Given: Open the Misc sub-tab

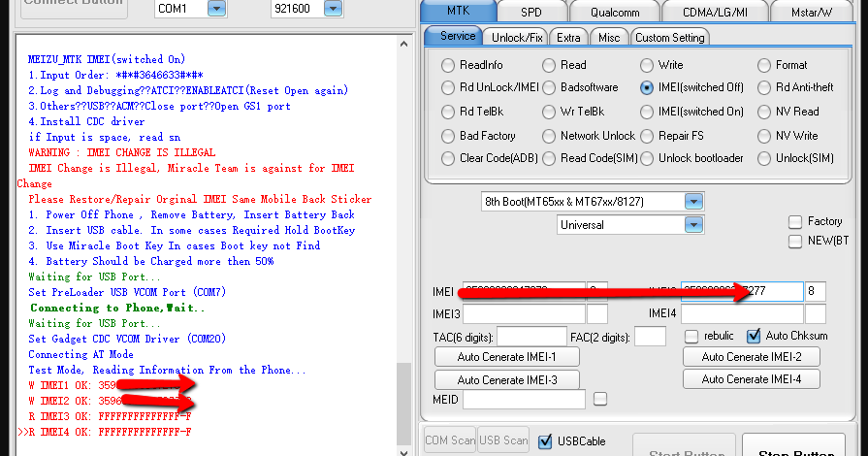Looking at the screenshot, I should coord(608,37).
